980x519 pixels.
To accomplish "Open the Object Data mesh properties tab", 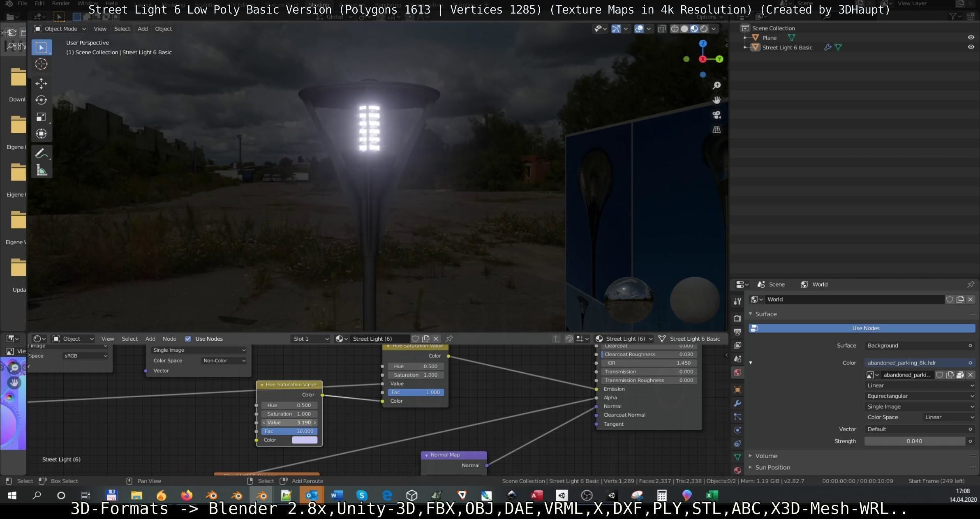I will (737, 457).
